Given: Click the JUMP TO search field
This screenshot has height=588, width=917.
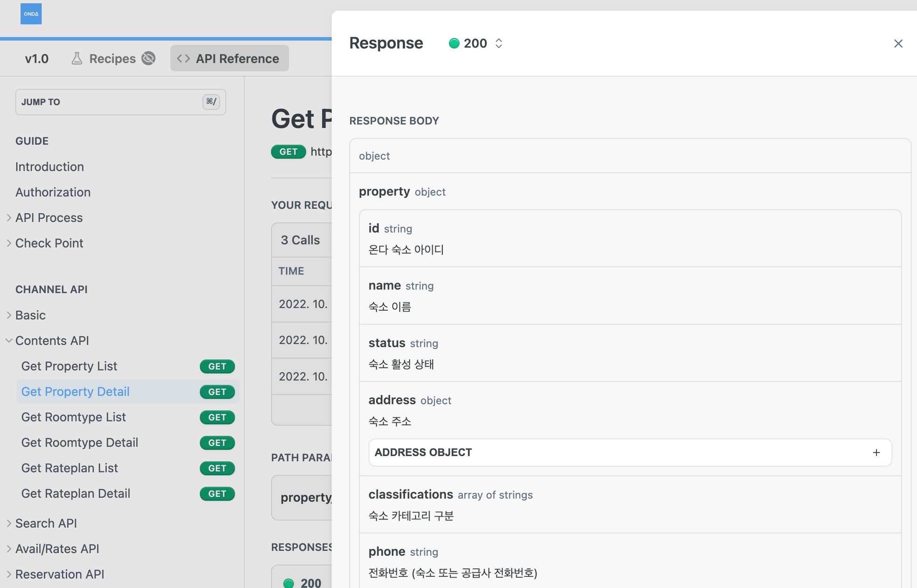Looking at the screenshot, I should (121, 102).
